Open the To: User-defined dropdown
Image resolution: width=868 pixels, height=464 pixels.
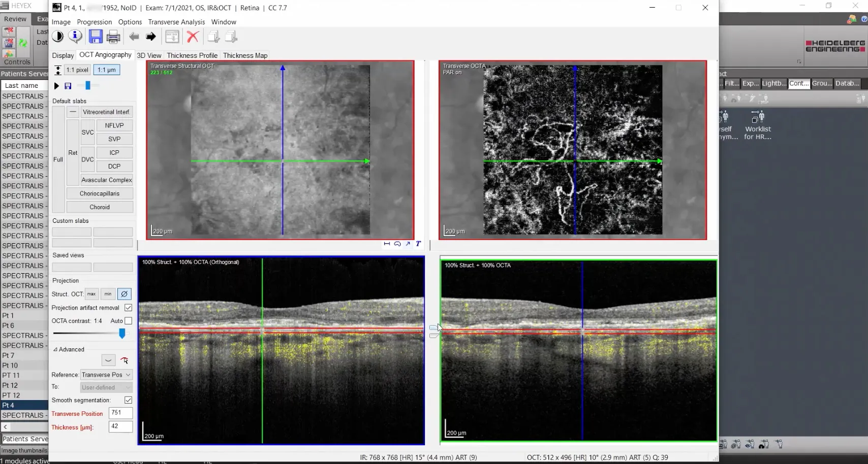[106, 387]
